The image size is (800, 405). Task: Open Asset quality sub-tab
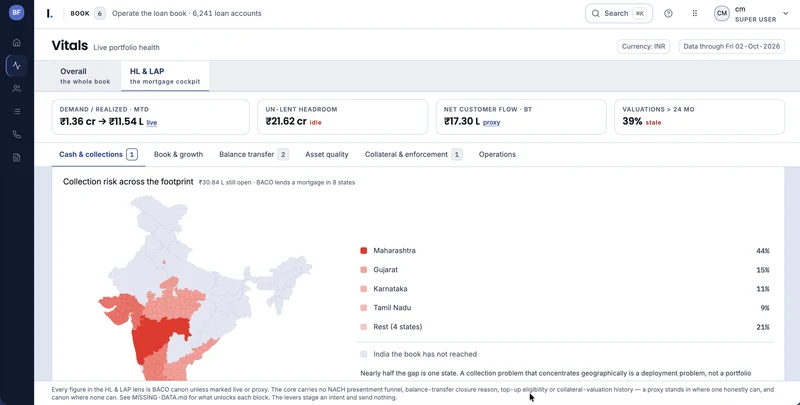click(327, 155)
